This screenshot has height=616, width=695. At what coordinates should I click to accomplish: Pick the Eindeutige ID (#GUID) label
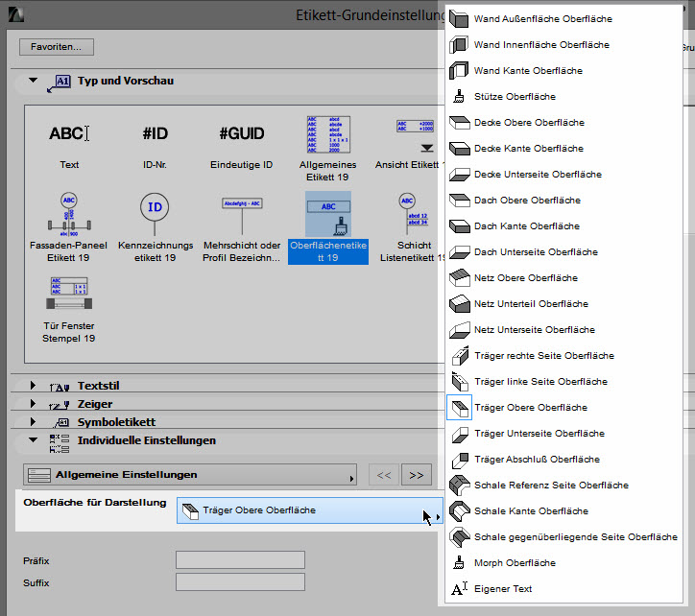(242, 133)
